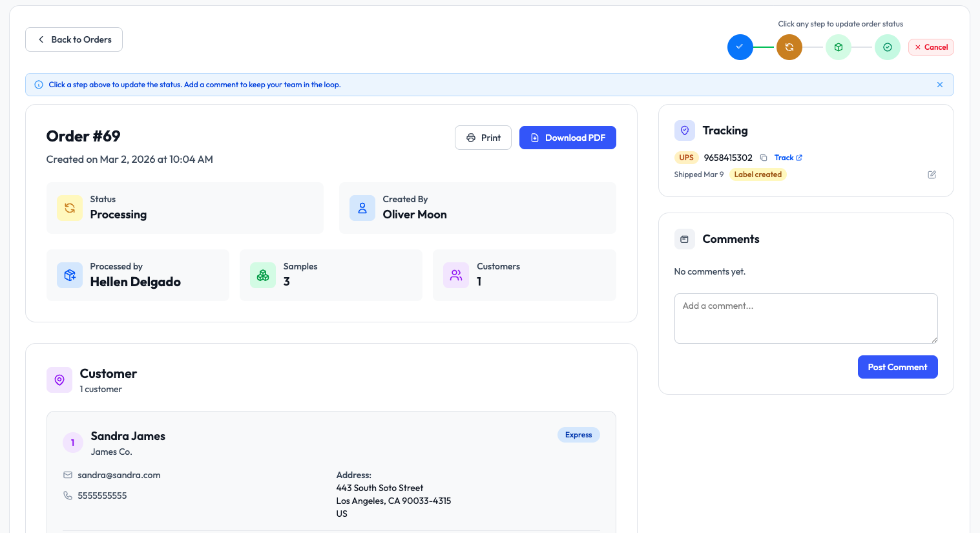This screenshot has height=533, width=980.
Task: Click the Label created status badge
Action: click(757, 174)
